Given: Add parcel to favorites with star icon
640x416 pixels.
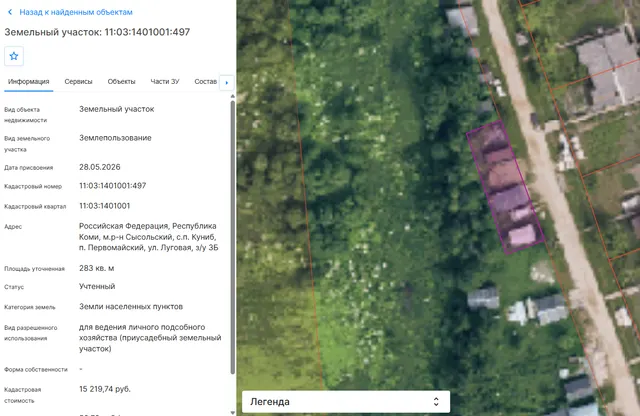Looking at the screenshot, I should coord(14,56).
